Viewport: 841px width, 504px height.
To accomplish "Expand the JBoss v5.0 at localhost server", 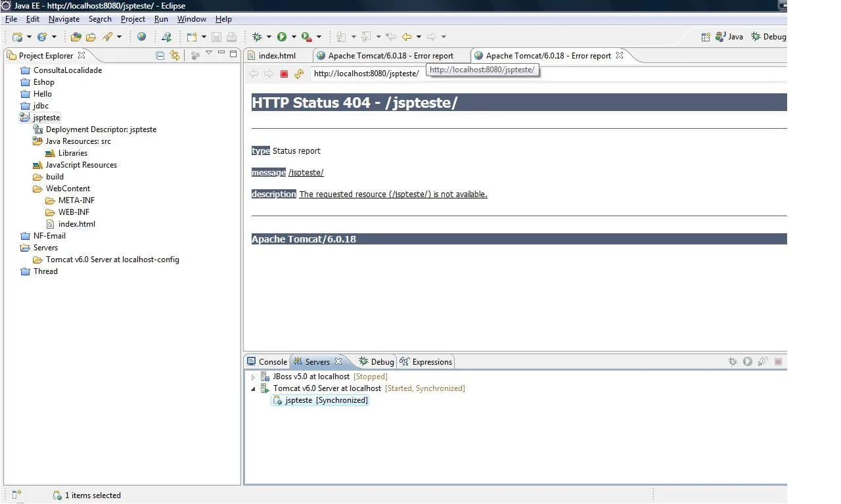I will (254, 377).
